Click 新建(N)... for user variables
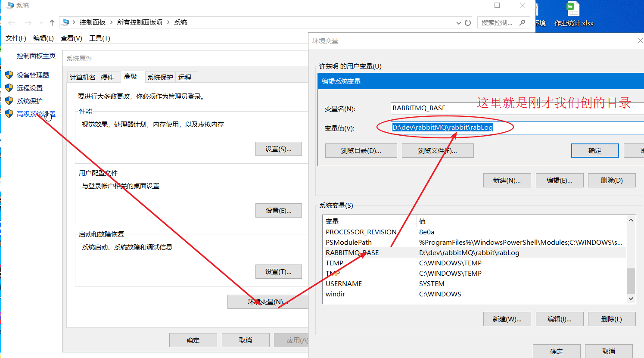644x358 pixels. click(507, 181)
